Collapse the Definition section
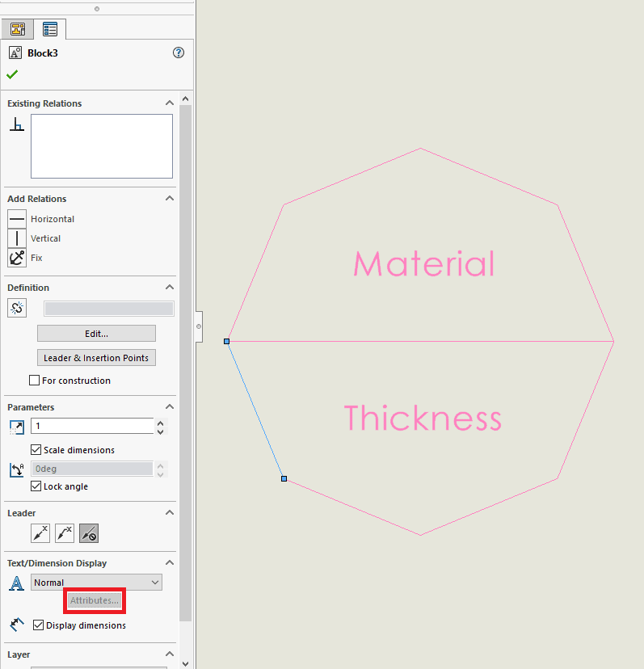This screenshot has width=644, height=669. (x=170, y=287)
